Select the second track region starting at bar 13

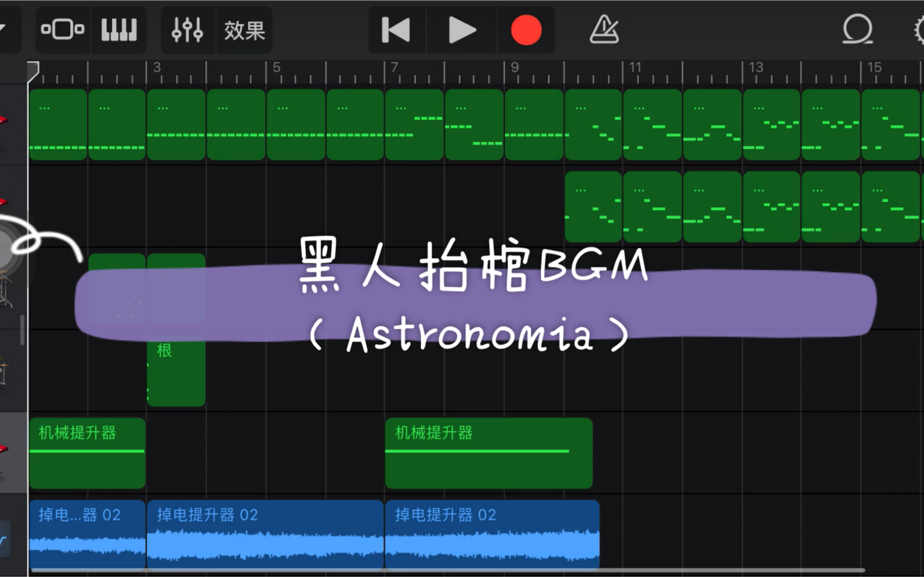771,206
